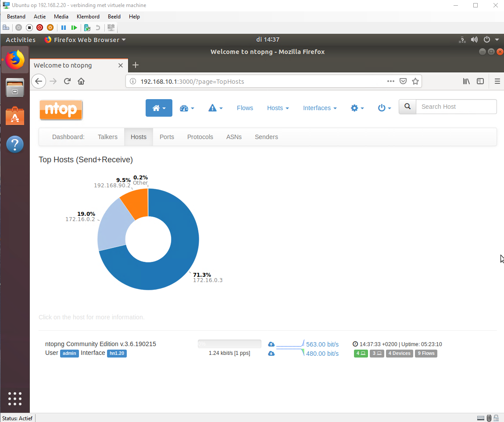This screenshot has height=422, width=504.
Task: Open the dashboard gauge icon menu
Action: pyautogui.click(x=187, y=108)
